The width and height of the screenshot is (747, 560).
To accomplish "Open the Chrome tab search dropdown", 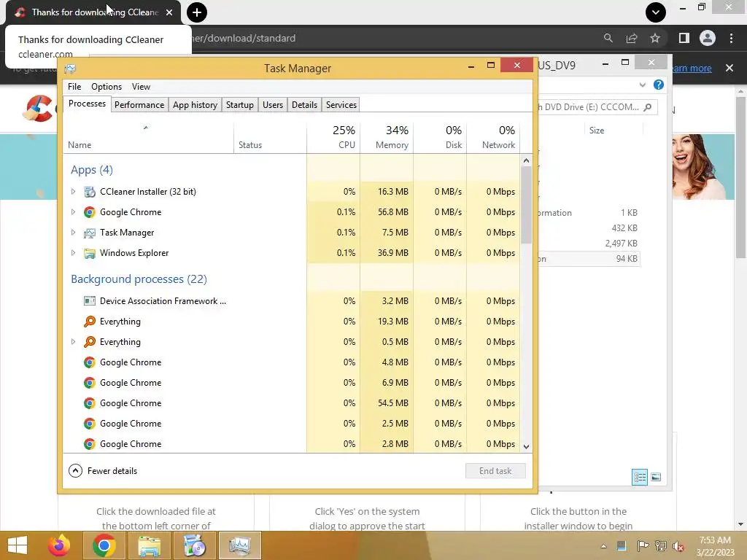I will [656, 12].
